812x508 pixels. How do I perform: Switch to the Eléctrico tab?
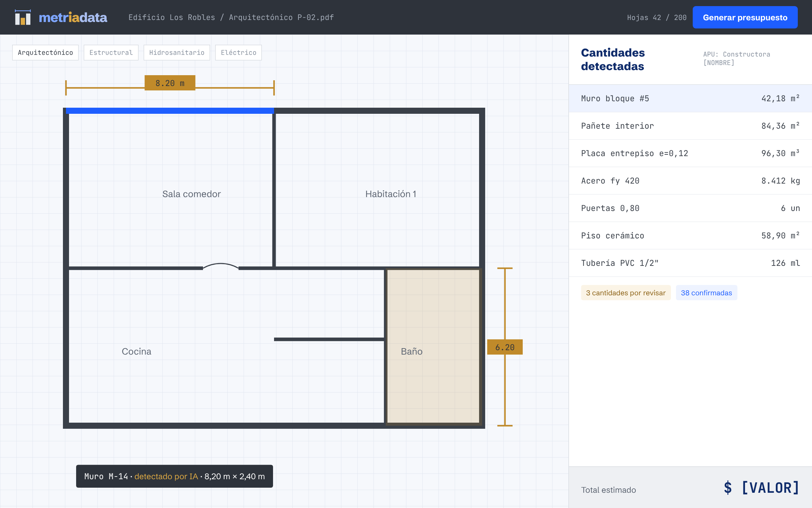coord(239,52)
